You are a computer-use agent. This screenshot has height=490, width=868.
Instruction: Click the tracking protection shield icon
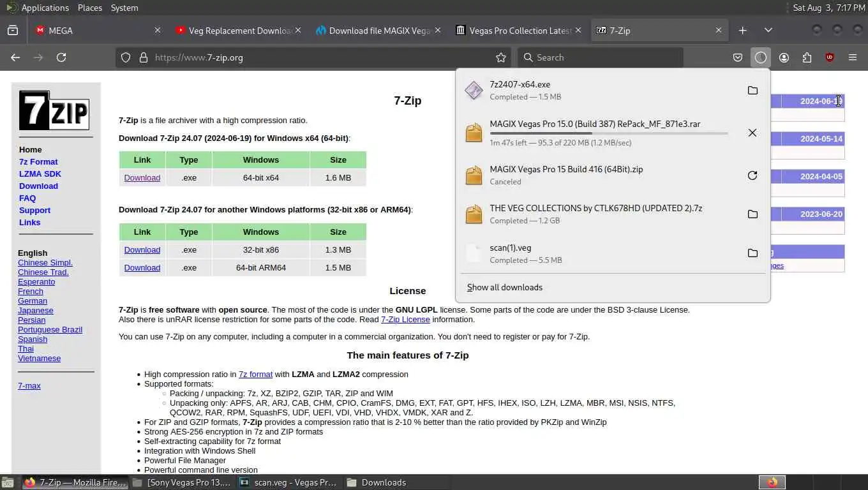tap(126, 57)
